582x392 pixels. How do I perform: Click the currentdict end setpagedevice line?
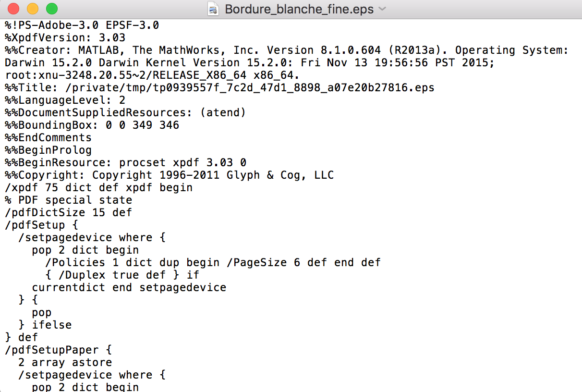click(x=129, y=287)
